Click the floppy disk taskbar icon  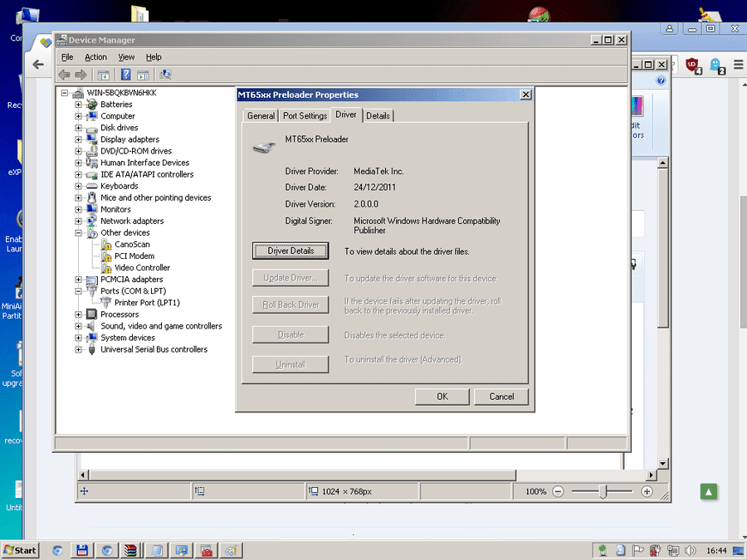[82, 551]
